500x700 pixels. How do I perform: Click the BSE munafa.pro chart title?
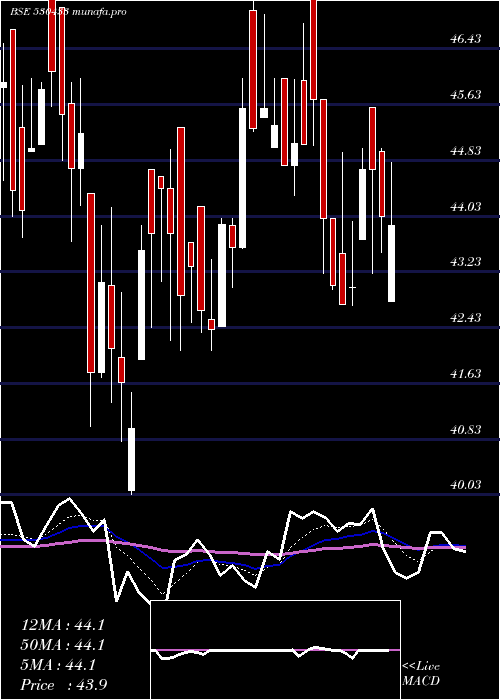point(68,12)
